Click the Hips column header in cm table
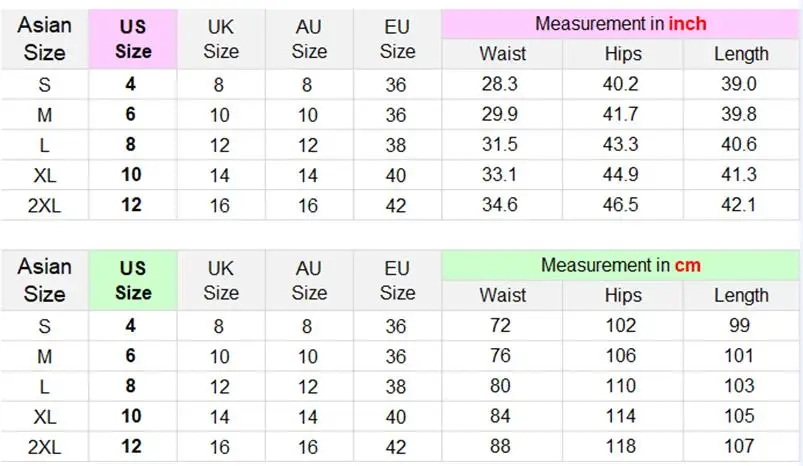The image size is (803, 466). 623,295
